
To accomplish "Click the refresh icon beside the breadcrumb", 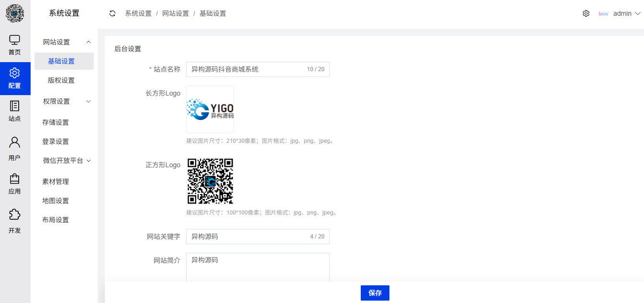I will [x=112, y=13].
